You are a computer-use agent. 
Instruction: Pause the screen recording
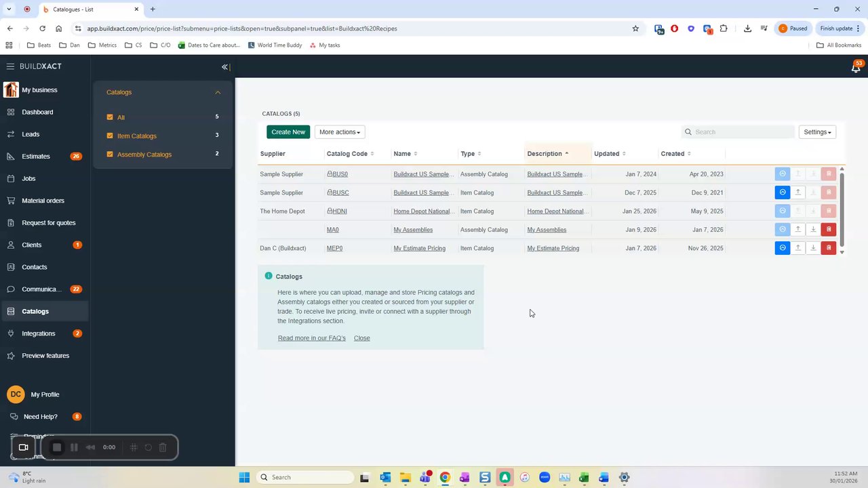(x=74, y=447)
